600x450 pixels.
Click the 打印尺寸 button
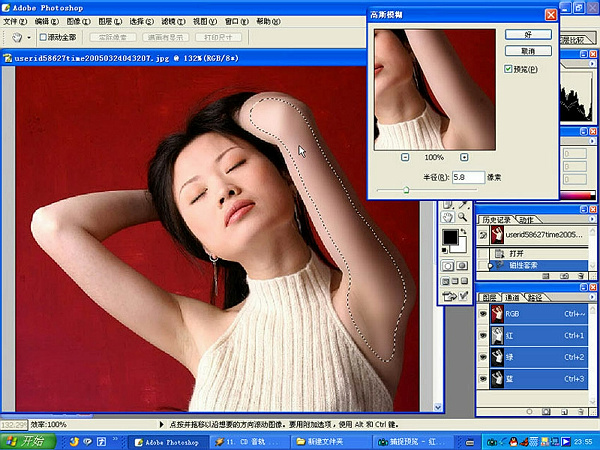pyautogui.click(x=218, y=37)
